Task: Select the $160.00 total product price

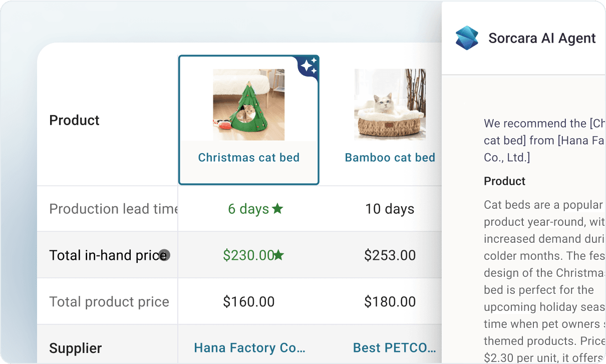Action: pyautogui.click(x=249, y=302)
